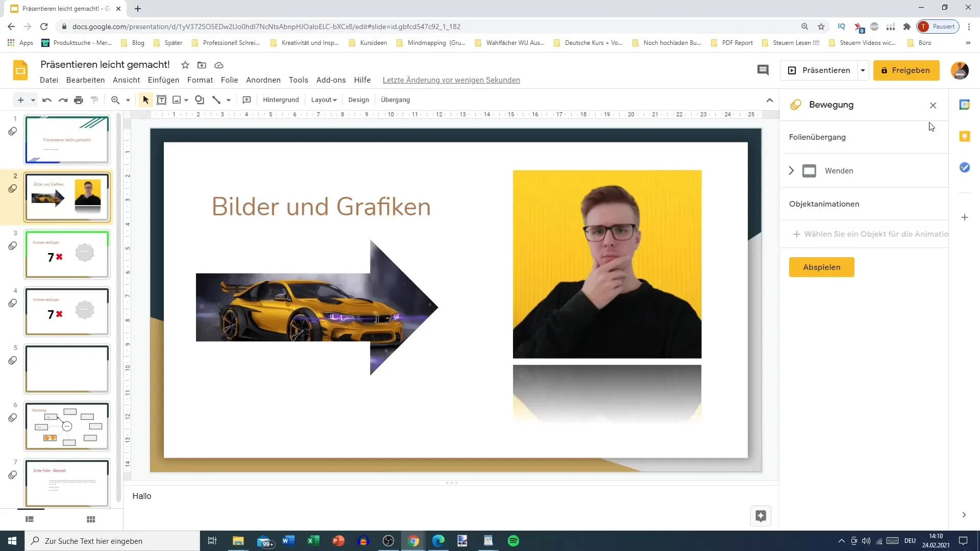Click the Hintergrund button

(x=281, y=100)
